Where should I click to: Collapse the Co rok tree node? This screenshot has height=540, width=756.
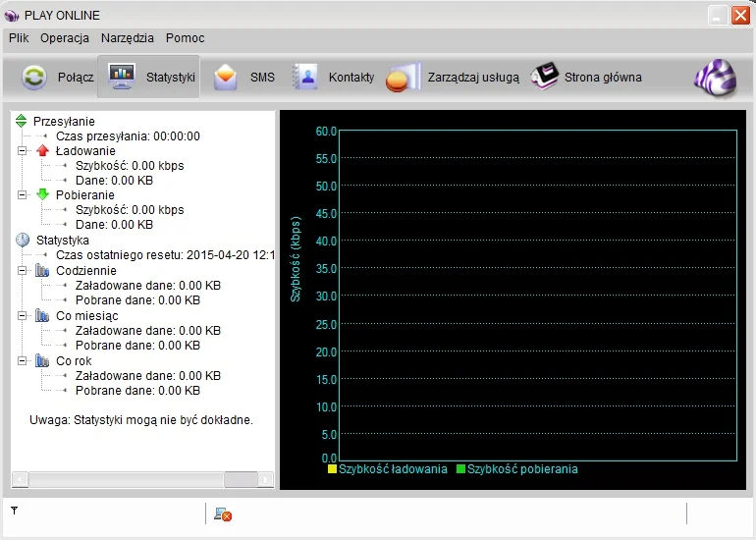(22, 360)
